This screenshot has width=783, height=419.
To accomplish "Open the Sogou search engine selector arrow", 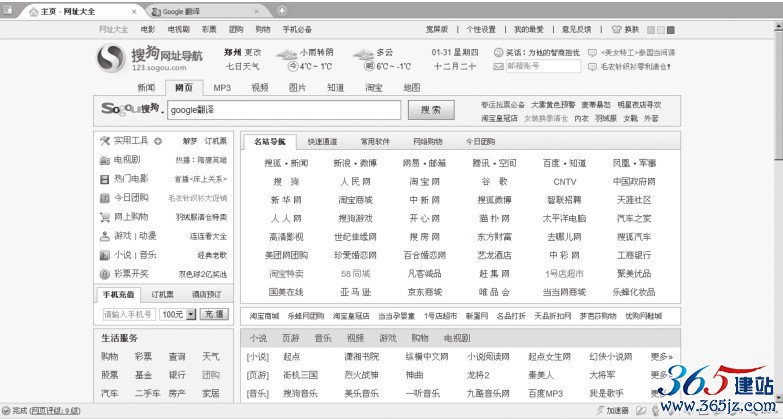I will click(x=163, y=112).
